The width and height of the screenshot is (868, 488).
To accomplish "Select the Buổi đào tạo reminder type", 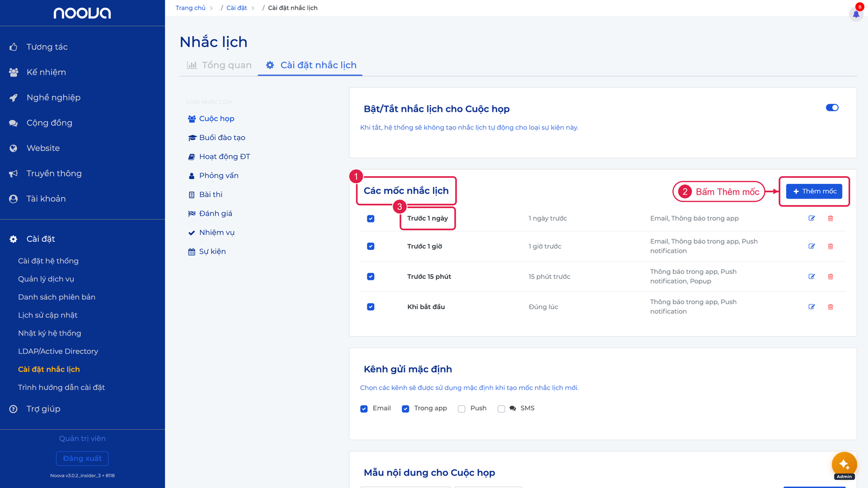I will coord(216,138).
